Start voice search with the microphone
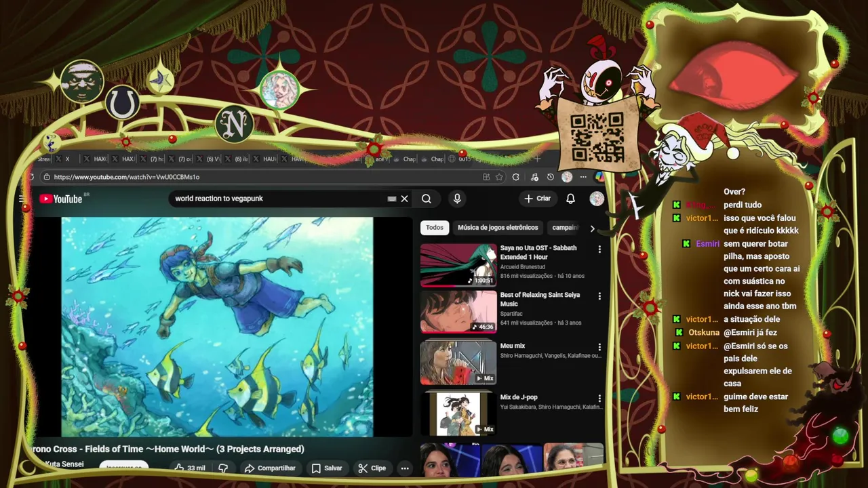This screenshot has width=868, height=488. [457, 199]
